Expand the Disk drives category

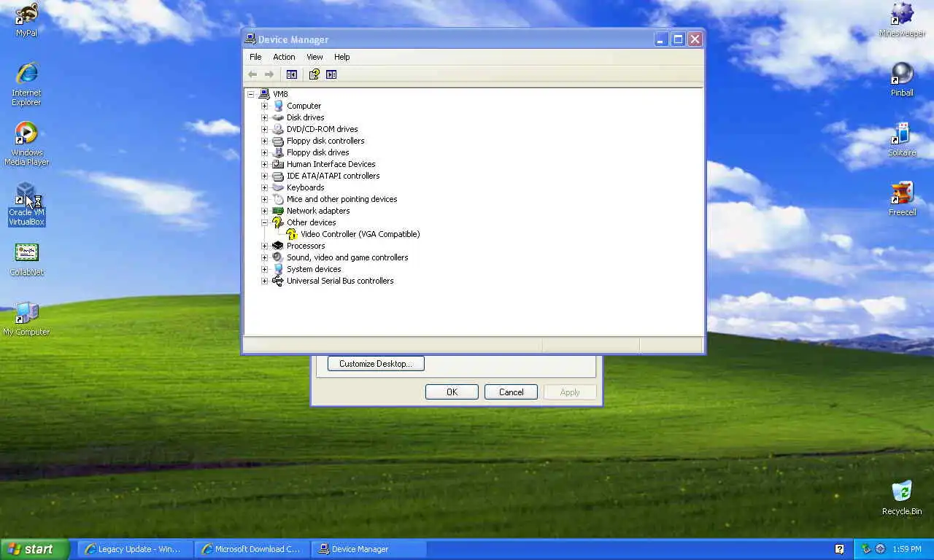pyautogui.click(x=265, y=117)
